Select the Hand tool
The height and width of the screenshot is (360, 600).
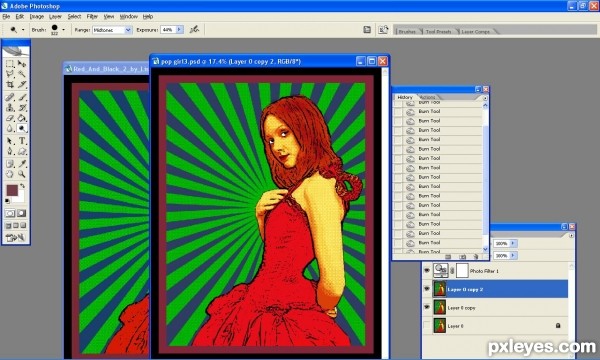coord(10,174)
